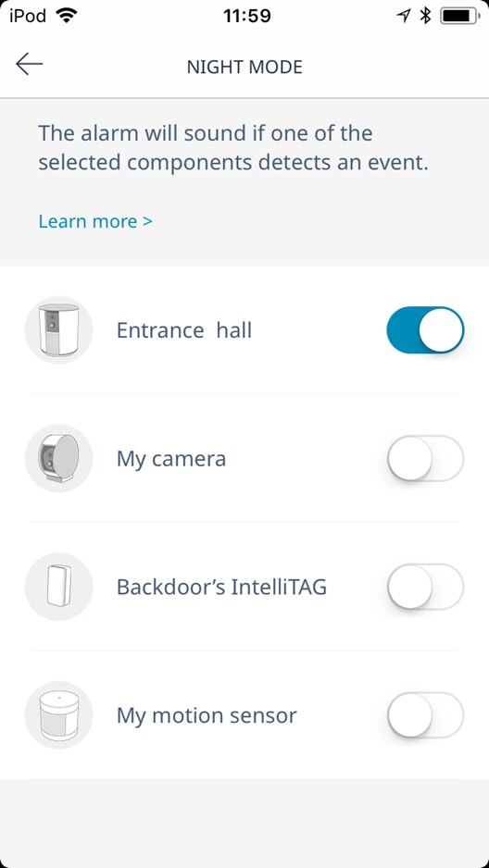Select the My camera label

171,459
